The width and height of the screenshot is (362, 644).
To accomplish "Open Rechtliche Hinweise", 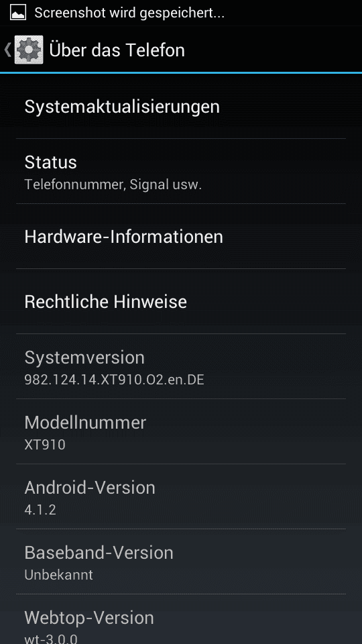I will coord(181,301).
